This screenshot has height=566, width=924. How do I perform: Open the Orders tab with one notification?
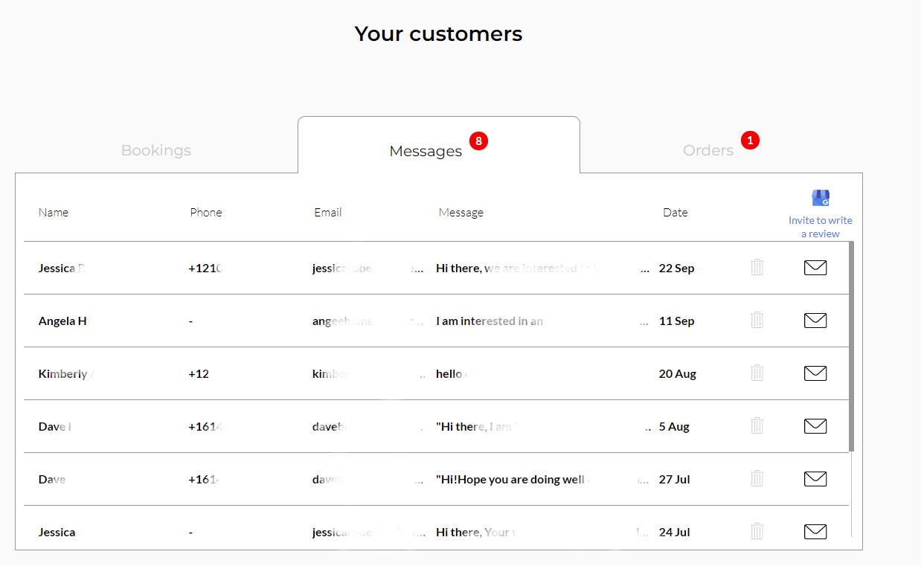click(708, 149)
